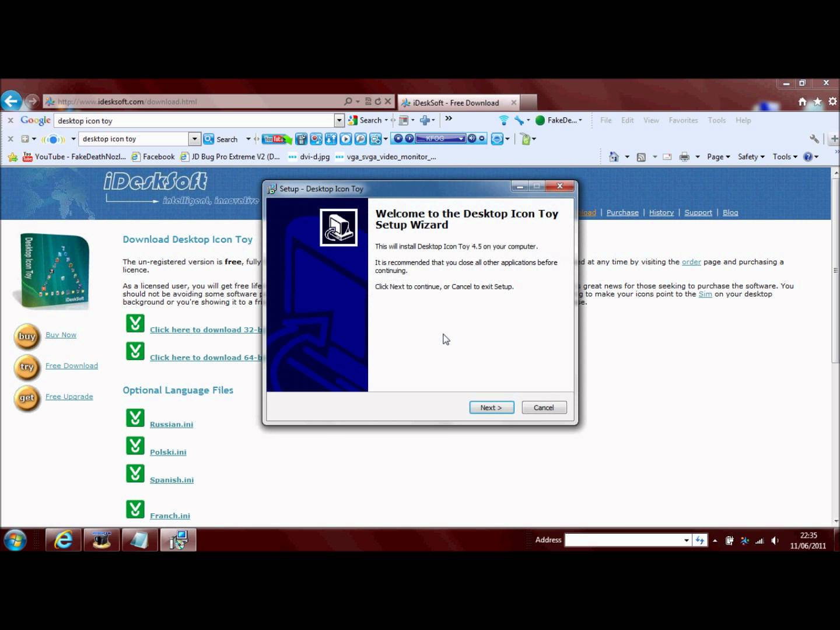Go back with the browser Back arrow
840x630 pixels.
tap(11, 101)
